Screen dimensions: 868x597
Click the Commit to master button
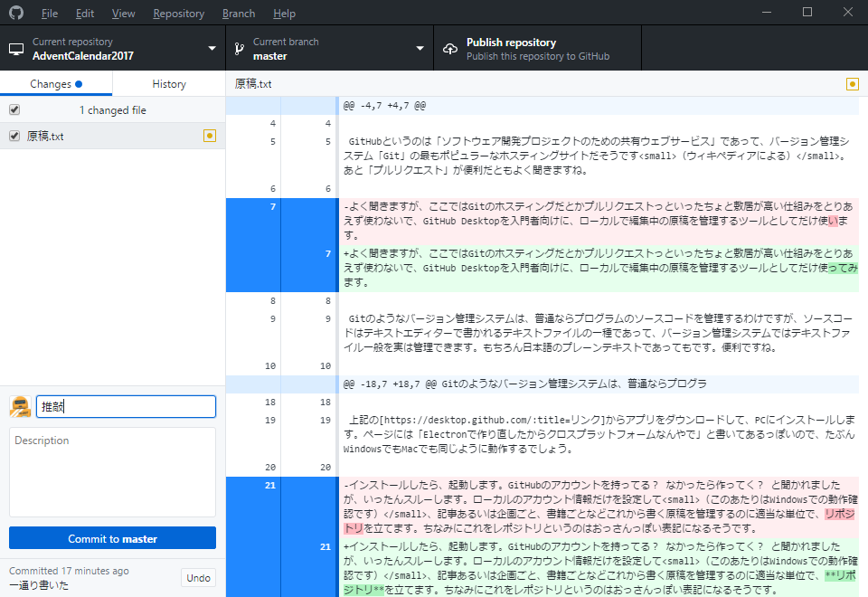click(112, 538)
